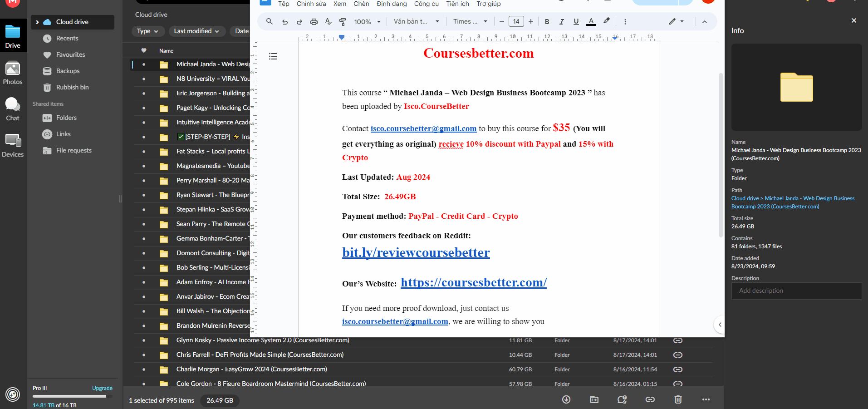The image size is (868, 409).
Task: Open the 100% zoom level dropdown
Action: click(367, 22)
